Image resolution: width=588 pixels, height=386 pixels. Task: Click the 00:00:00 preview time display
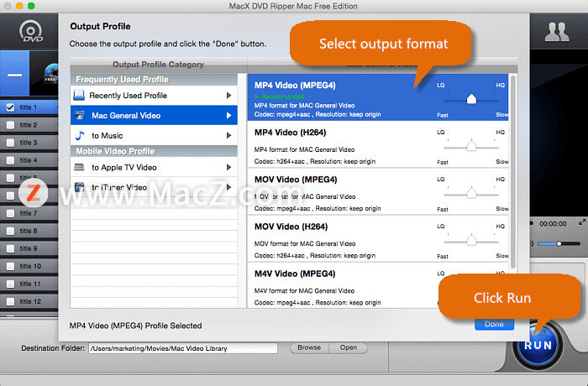point(553,224)
